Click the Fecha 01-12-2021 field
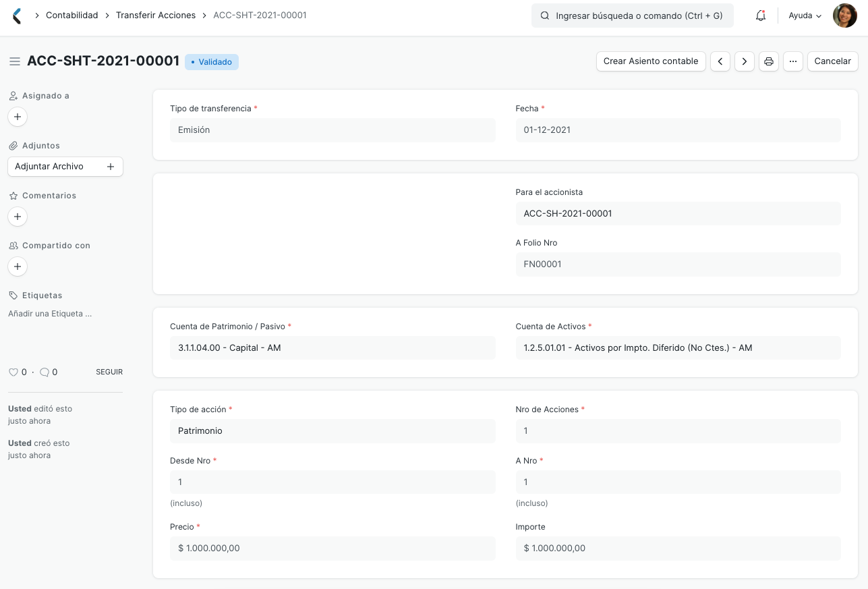The width and height of the screenshot is (868, 589). 678,130
